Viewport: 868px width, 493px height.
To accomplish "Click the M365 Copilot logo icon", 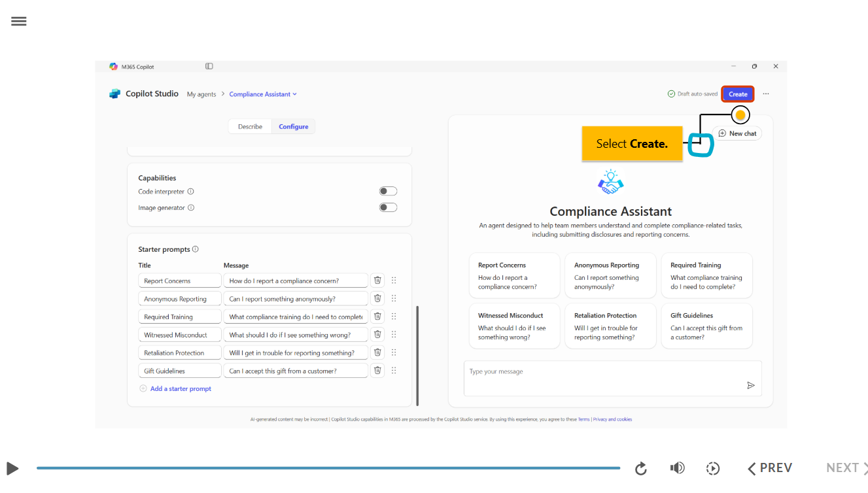I will point(114,67).
